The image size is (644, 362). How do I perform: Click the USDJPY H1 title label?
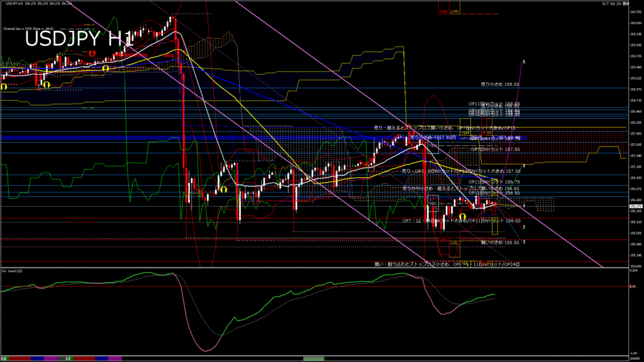coord(79,39)
